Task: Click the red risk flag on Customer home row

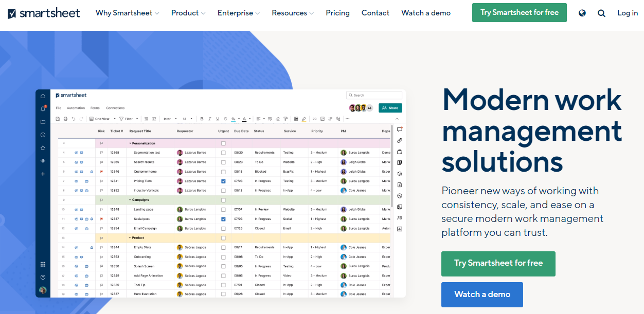Action: coord(101,172)
